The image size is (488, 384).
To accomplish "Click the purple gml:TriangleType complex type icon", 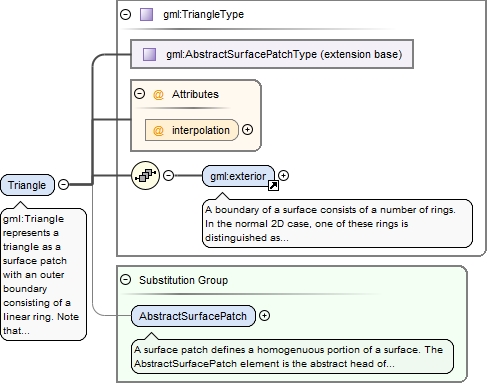I will pyautogui.click(x=146, y=15).
